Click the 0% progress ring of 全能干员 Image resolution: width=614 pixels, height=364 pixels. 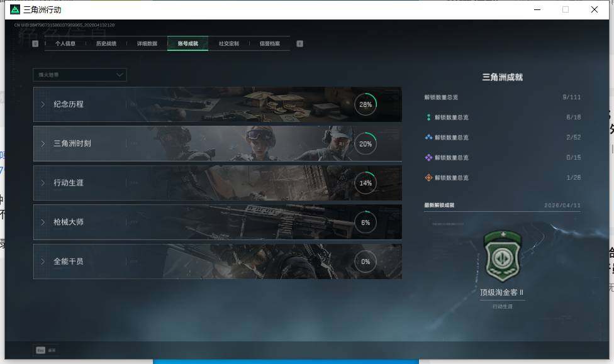(x=366, y=262)
